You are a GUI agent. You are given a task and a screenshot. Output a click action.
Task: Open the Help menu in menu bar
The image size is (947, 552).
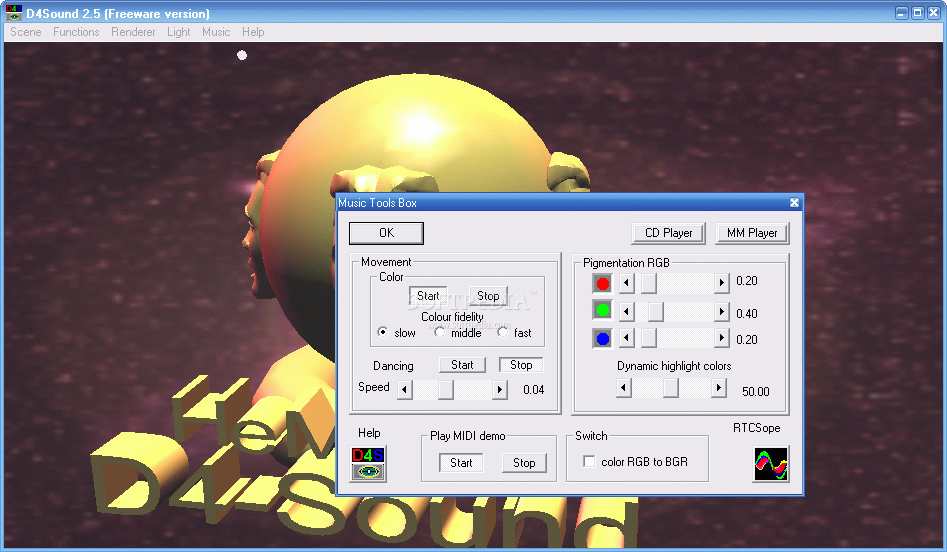(253, 32)
